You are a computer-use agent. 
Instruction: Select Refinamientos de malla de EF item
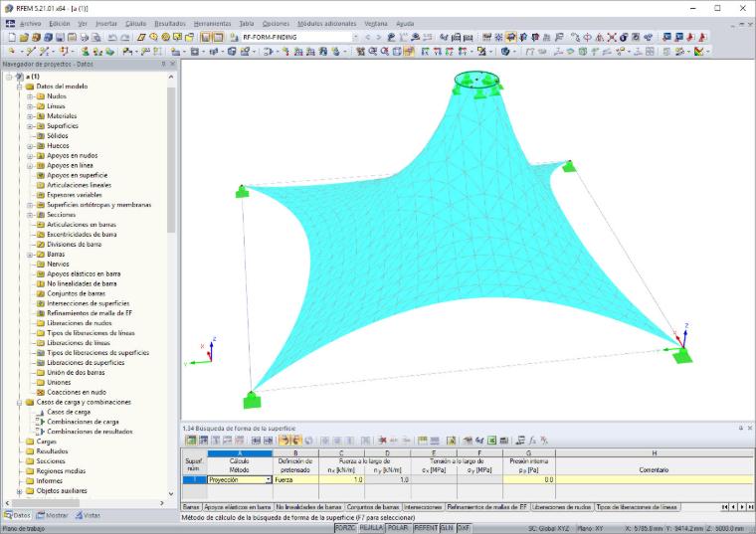pos(90,313)
